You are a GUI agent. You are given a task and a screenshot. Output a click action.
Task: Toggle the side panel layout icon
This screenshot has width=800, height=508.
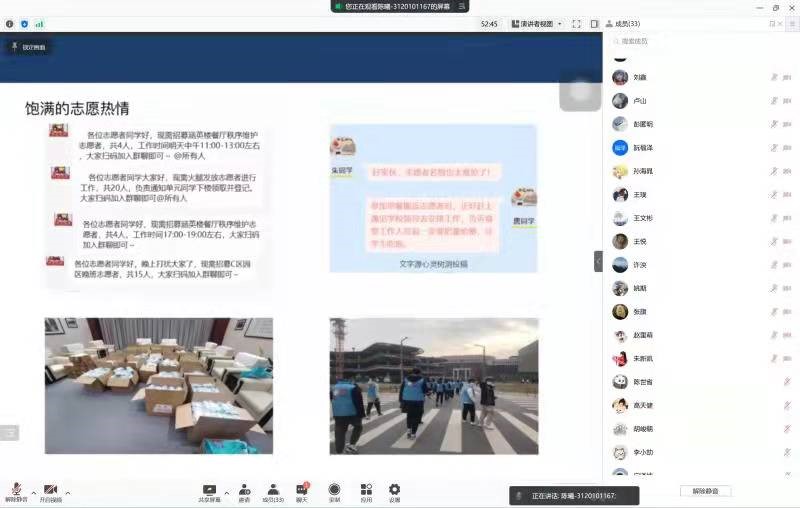[594, 23]
